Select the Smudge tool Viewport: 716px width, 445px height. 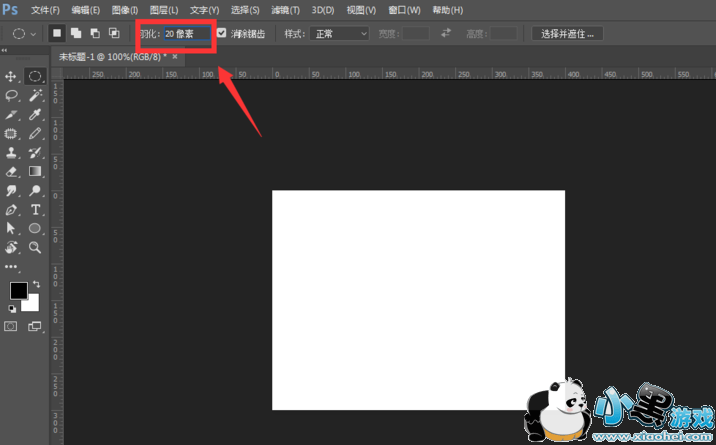11,190
